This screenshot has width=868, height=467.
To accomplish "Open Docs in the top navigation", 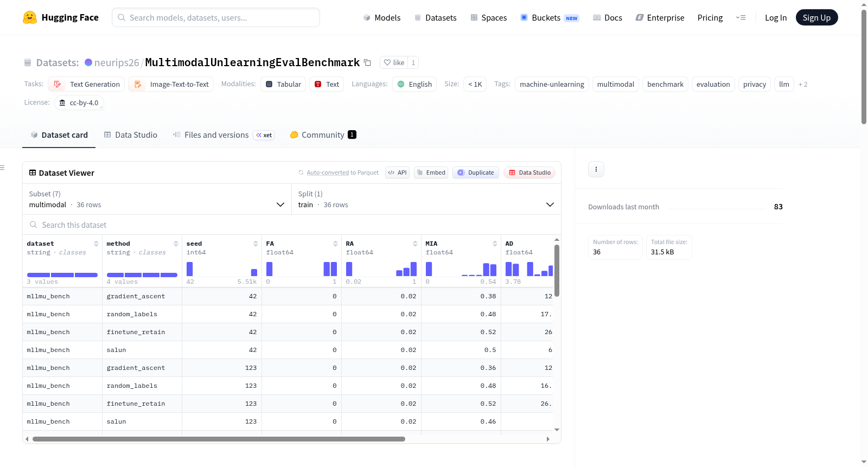I will point(608,17).
